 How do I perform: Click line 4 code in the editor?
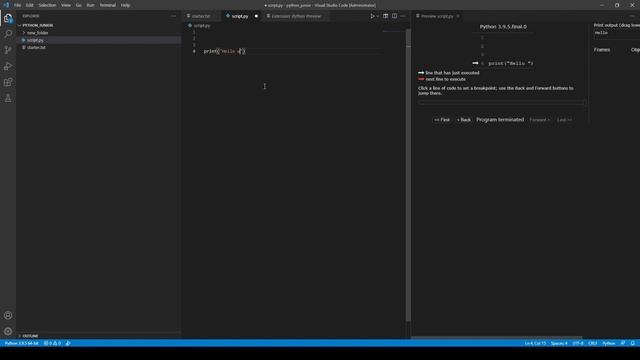(x=224, y=51)
